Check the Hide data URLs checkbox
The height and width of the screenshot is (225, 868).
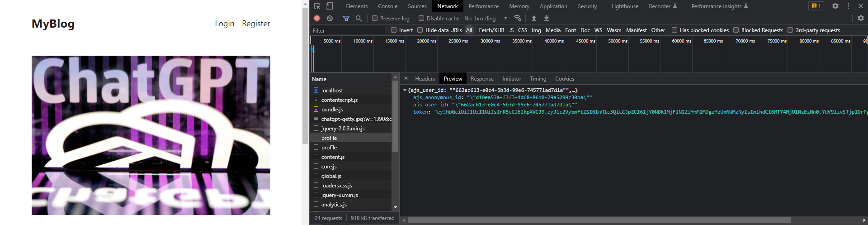click(x=420, y=30)
